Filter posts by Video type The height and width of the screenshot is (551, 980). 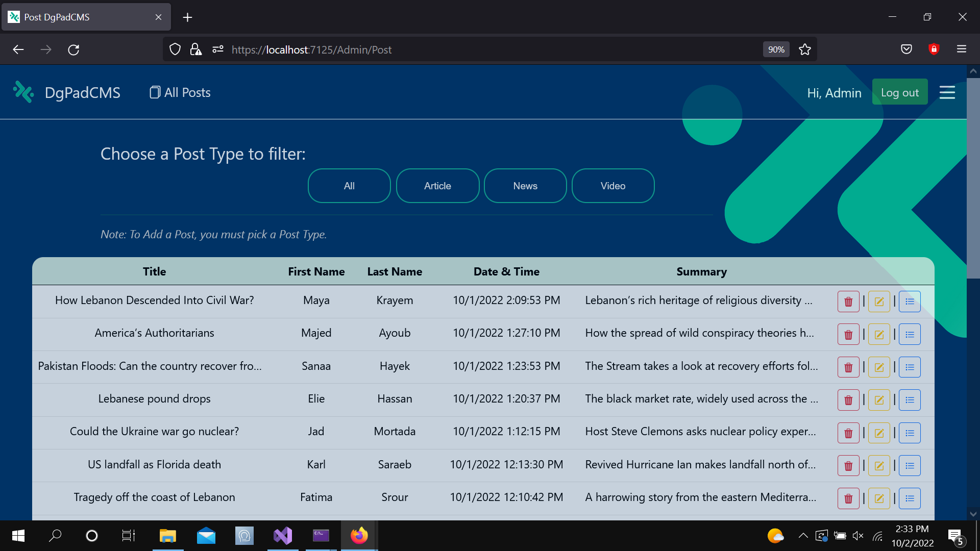tap(612, 186)
